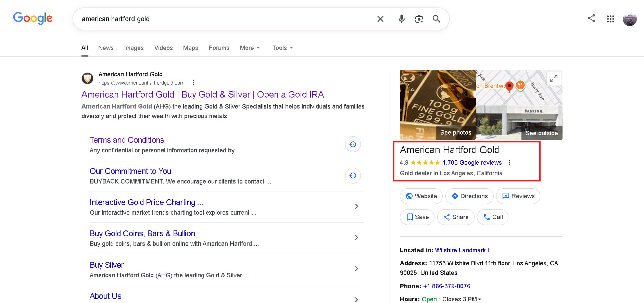Switch to the Forums tab
This screenshot has width=644, height=303.
[219, 48]
